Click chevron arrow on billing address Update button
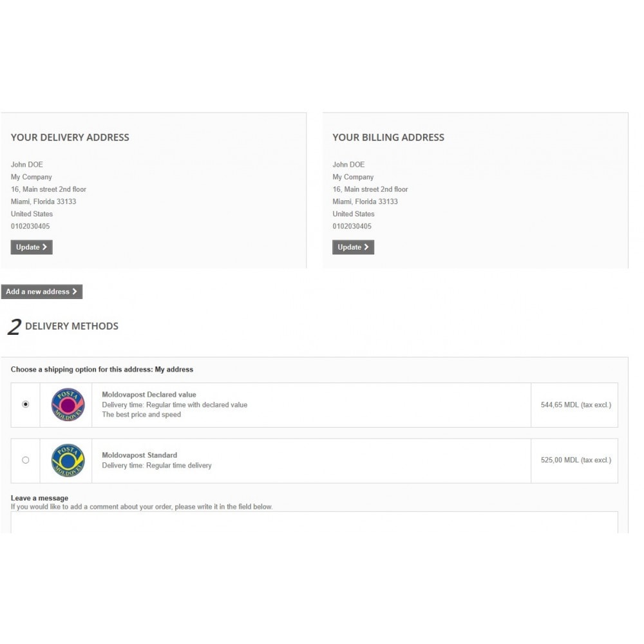 [366, 247]
